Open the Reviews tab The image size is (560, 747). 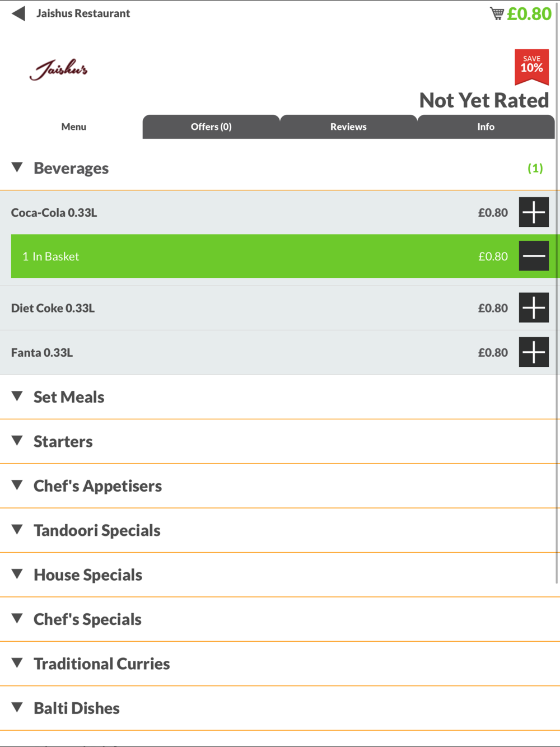(x=348, y=127)
